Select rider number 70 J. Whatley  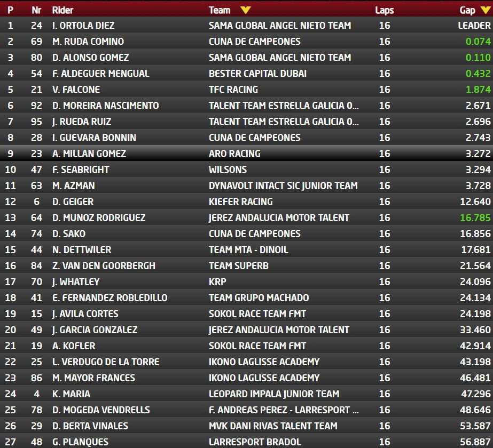(x=75, y=281)
